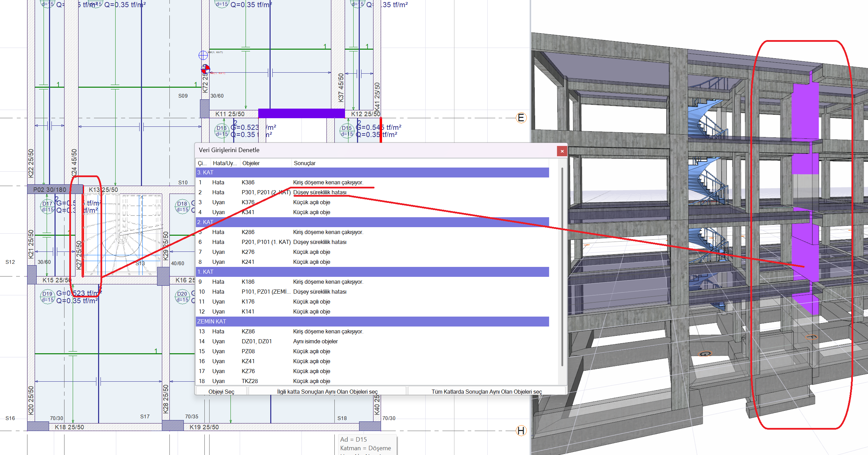The width and height of the screenshot is (868, 455).
Task: Click Tüm Katlarda Sonuçları Aynı Olan Objeleri seç
Action: pos(487,391)
